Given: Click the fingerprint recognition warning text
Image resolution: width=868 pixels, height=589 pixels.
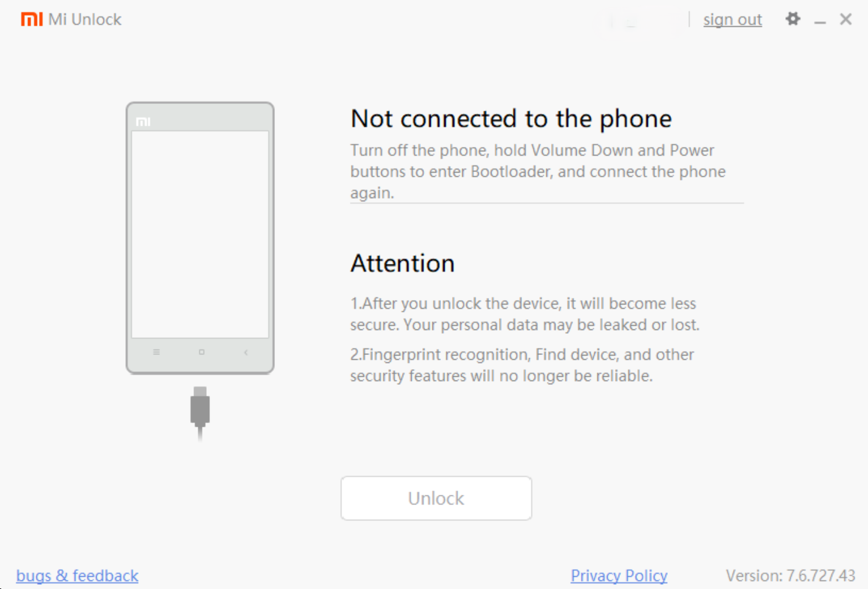Looking at the screenshot, I should (522, 365).
